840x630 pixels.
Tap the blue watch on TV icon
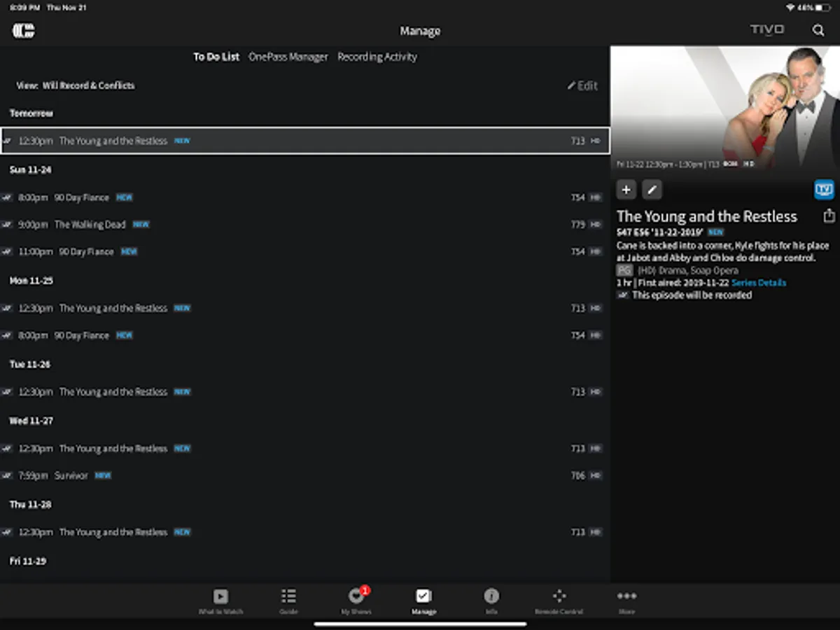click(x=824, y=189)
